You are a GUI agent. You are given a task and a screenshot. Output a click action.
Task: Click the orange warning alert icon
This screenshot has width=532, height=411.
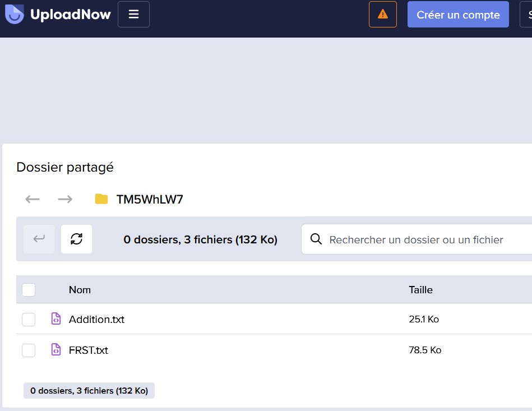tap(383, 14)
